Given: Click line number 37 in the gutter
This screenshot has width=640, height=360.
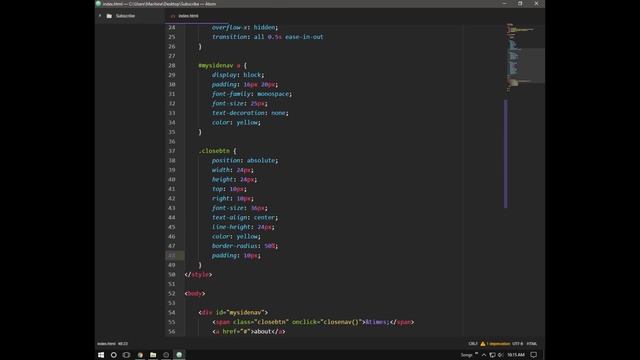Looking at the screenshot, I should (x=172, y=151).
